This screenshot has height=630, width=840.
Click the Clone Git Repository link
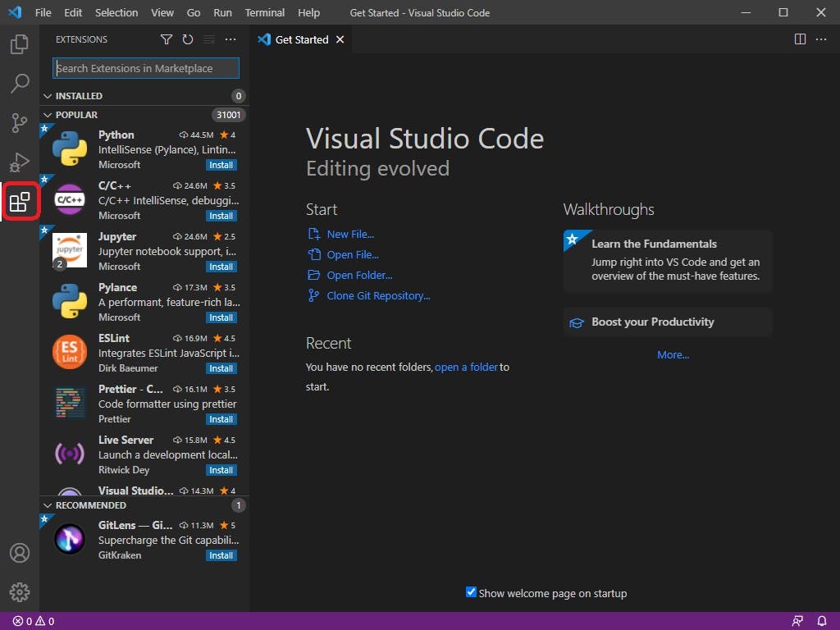coord(378,295)
